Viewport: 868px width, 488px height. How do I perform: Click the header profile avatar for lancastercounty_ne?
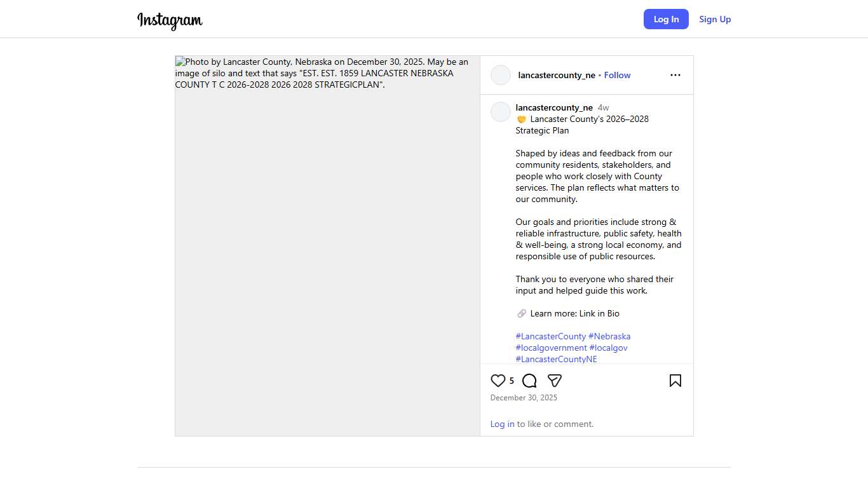coord(501,75)
